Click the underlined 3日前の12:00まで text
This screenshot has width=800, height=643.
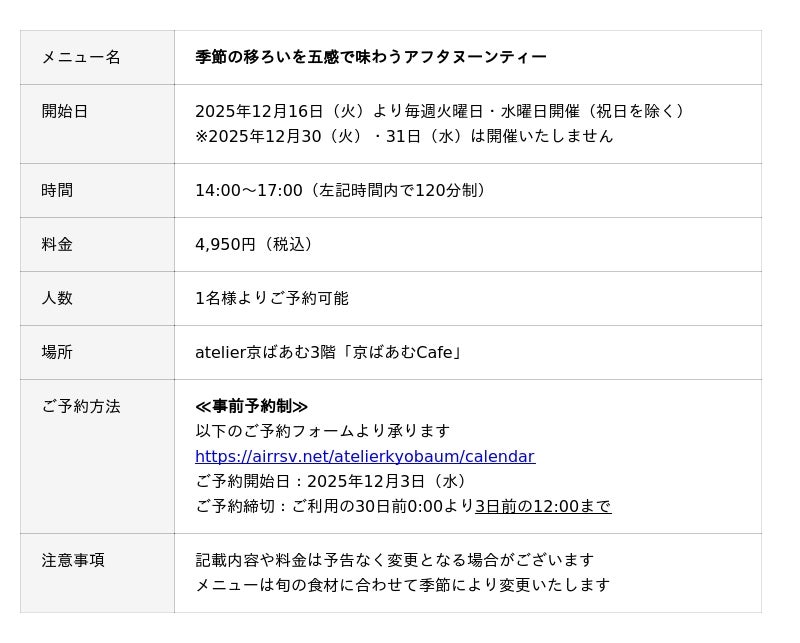coord(542,506)
